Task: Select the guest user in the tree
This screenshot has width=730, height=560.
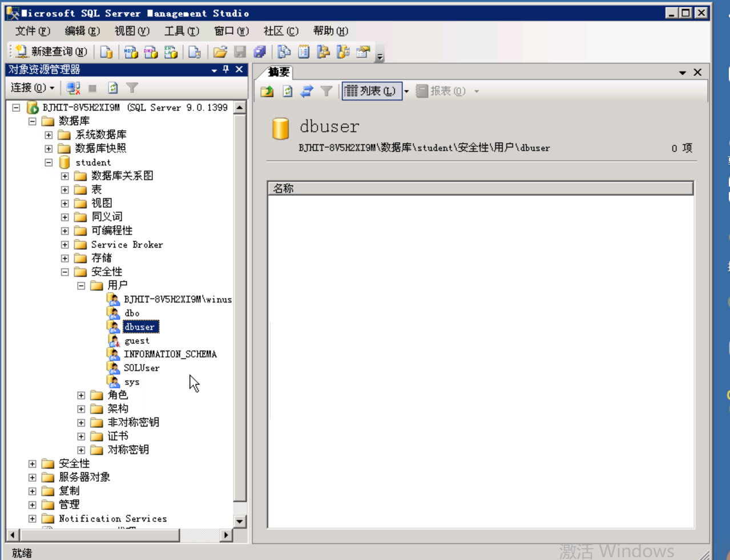Action: (137, 341)
